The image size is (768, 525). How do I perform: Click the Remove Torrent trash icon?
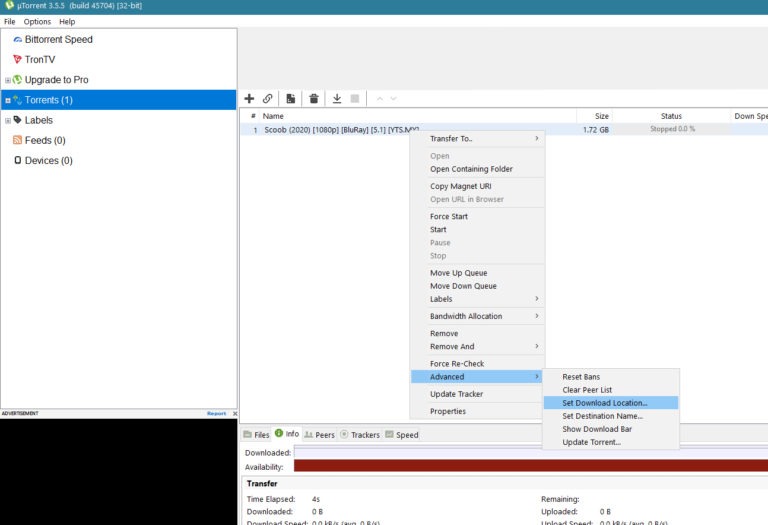(x=314, y=98)
